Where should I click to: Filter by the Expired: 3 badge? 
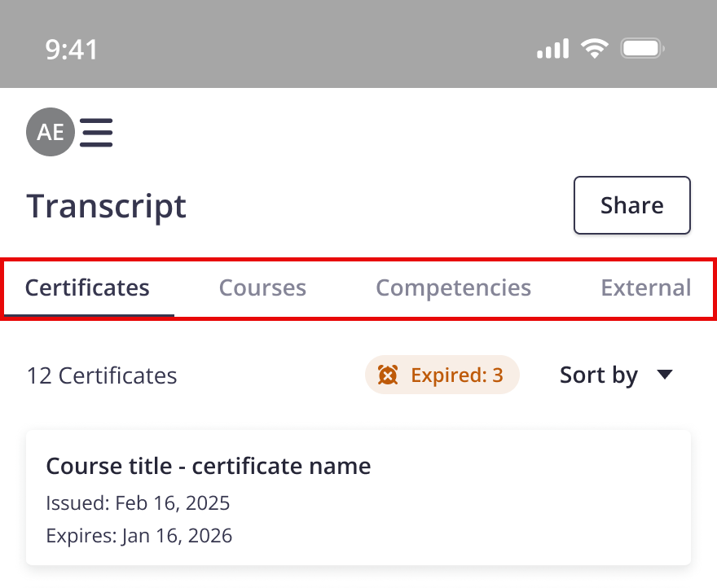(442, 375)
